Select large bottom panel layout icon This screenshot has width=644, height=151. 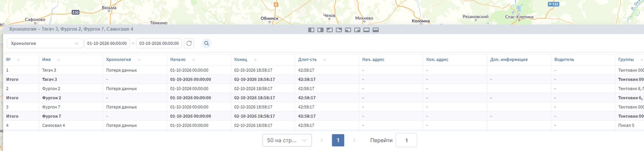[x=376, y=30]
